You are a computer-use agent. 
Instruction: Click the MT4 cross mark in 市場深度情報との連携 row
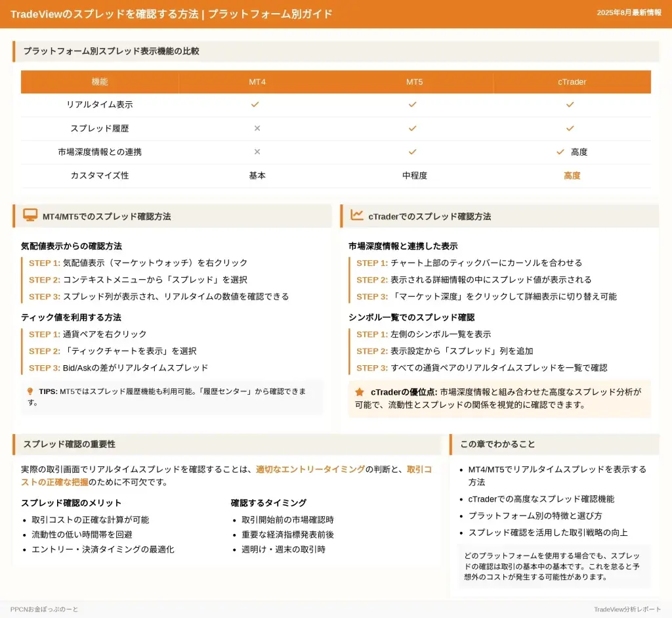coord(257,152)
